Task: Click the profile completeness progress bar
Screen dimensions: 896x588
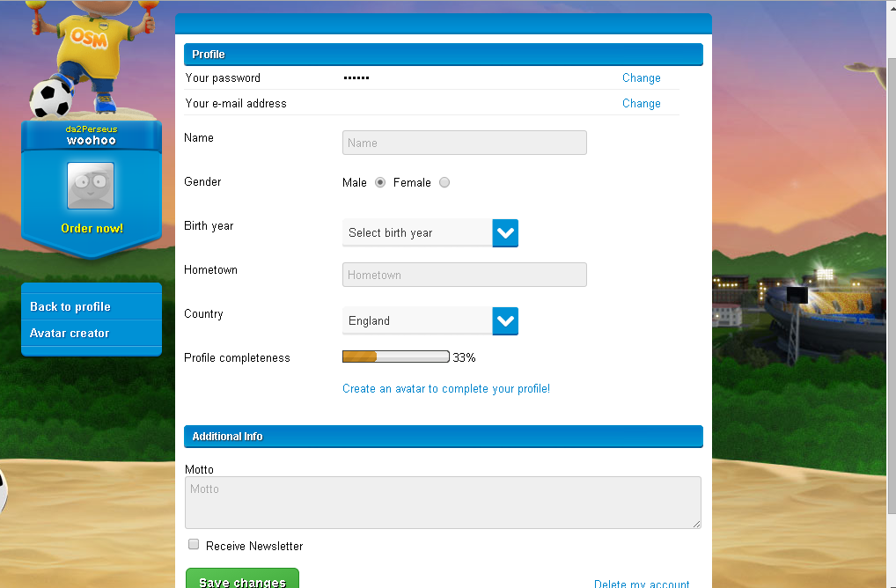Action: click(x=396, y=357)
